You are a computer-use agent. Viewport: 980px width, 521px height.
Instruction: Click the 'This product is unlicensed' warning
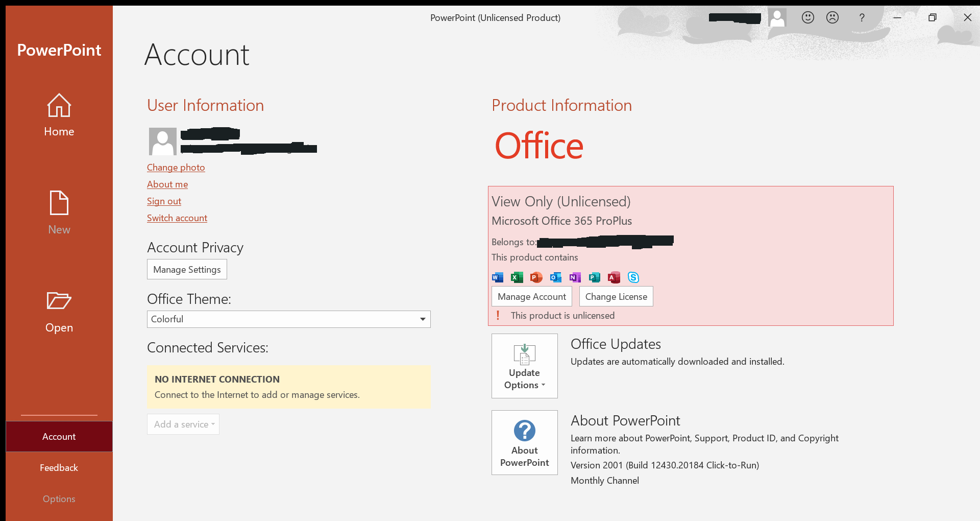[x=562, y=316]
